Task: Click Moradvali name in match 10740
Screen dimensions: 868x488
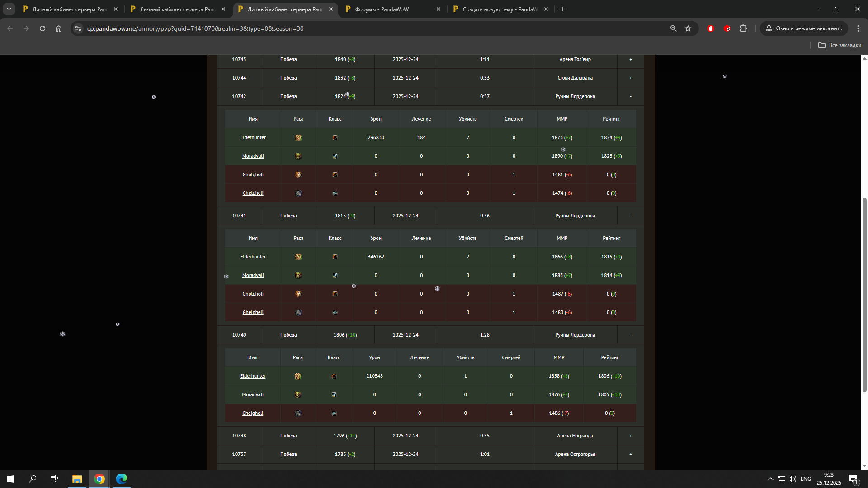Action: pyautogui.click(x=252, y=394)
